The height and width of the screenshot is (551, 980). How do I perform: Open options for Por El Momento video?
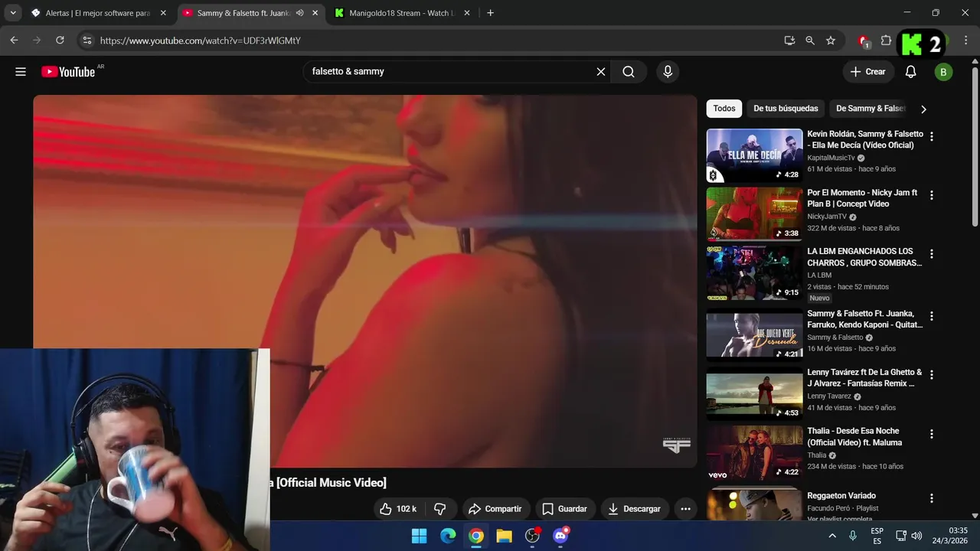click(932, 196)
